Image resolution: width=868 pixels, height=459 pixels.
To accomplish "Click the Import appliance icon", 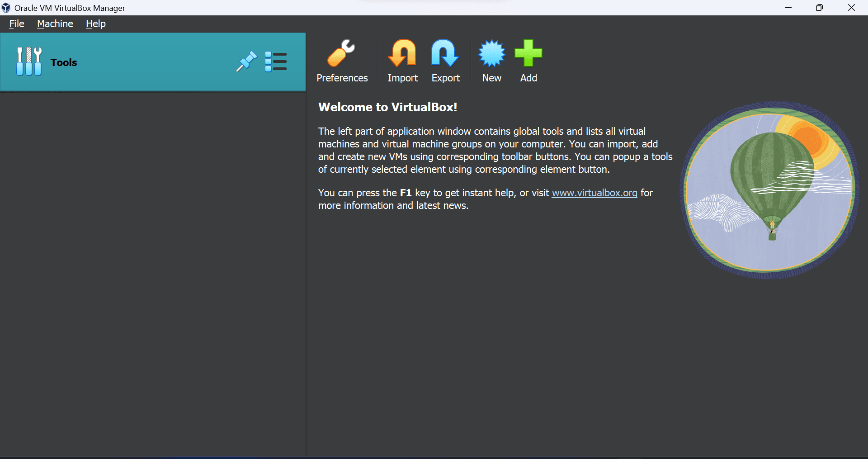I will tap(402, 53).
